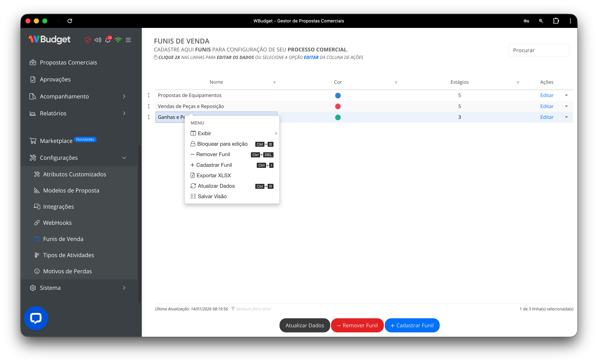Image resolution: width=598 pixels, height=364 pixels.
Task: Click the notification bell icon
Action: click(107, 40)
